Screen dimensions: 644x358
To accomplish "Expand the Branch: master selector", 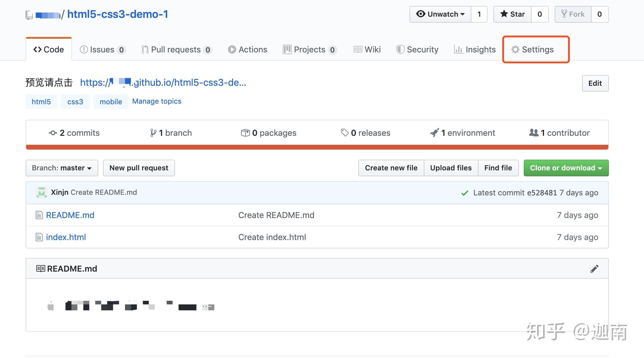I will 62,168.
